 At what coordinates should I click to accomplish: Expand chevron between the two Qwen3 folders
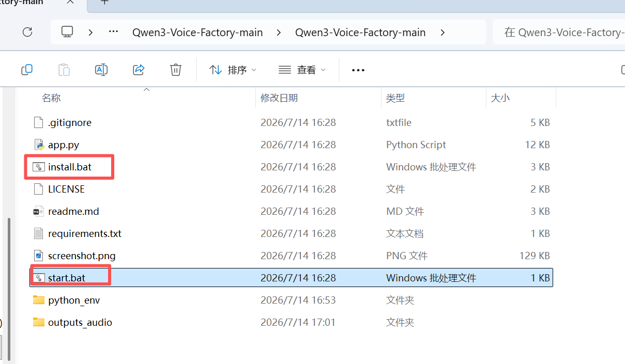tap(279, 32)
